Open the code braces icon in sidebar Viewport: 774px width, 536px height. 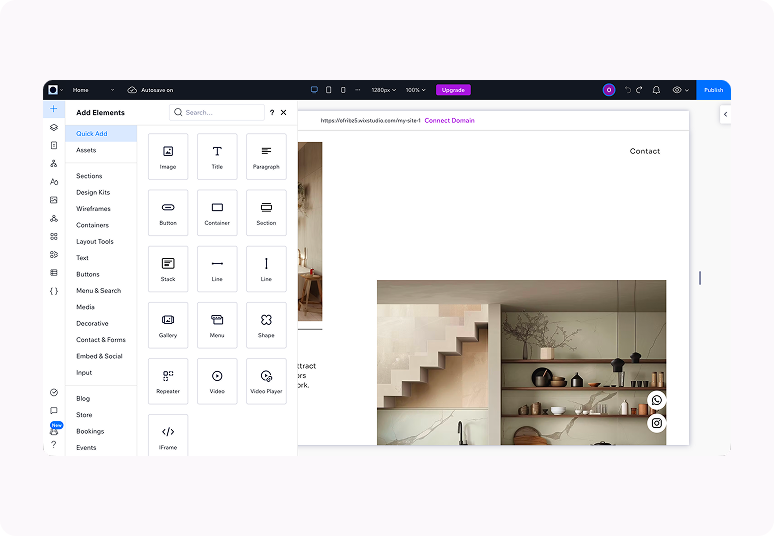[x=54, y=291]
